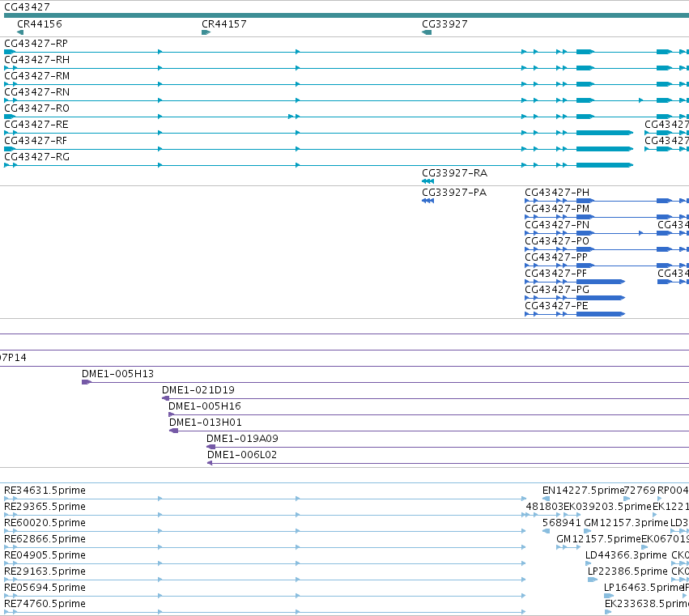The height and width of the screenshot is (616, 689).
Task: Select protein CG43427-PO label
Action: (x=557, y=241)
